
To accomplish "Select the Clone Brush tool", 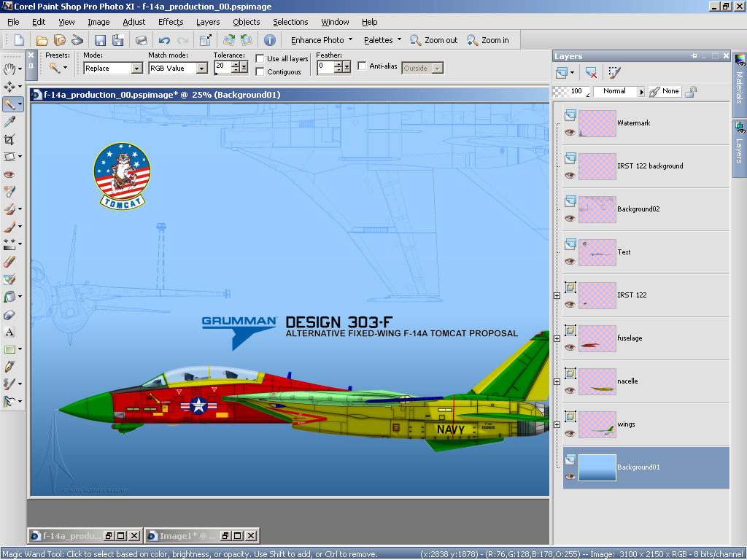I will pos(9,209).
